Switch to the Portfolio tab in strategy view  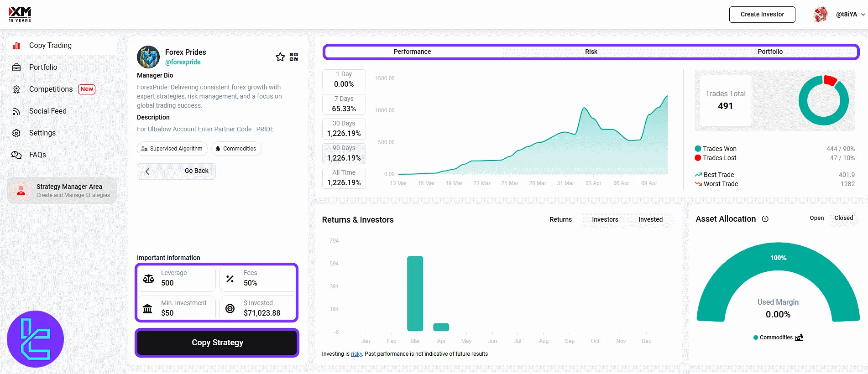pos(770,52)
